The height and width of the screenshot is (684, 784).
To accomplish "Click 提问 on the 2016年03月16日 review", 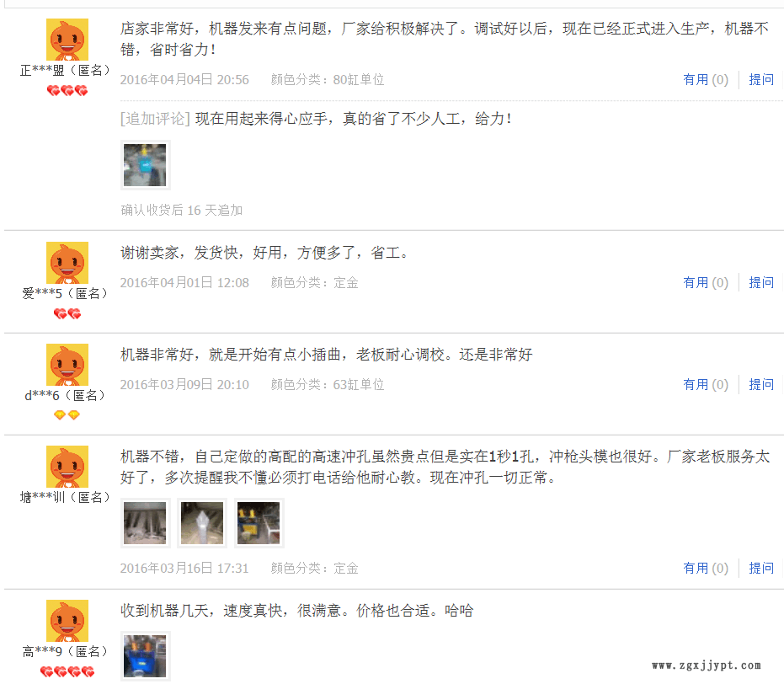I will [761, 568].
